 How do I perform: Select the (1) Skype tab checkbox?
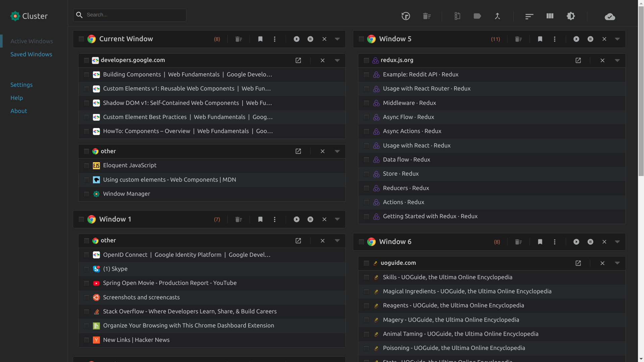(87, 269)
